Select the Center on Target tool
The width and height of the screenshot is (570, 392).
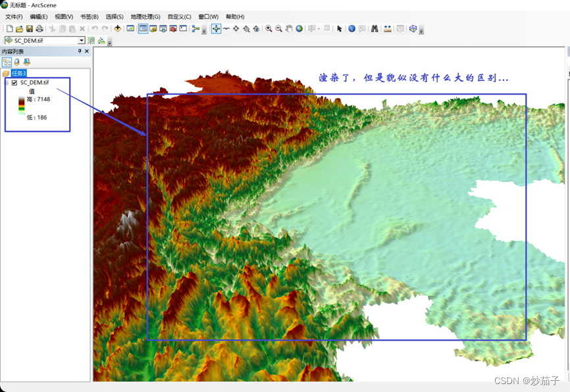(236, 29)
